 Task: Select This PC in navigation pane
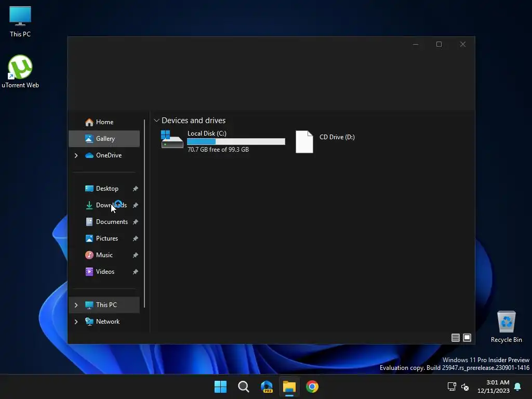click(x=104, y=304)
